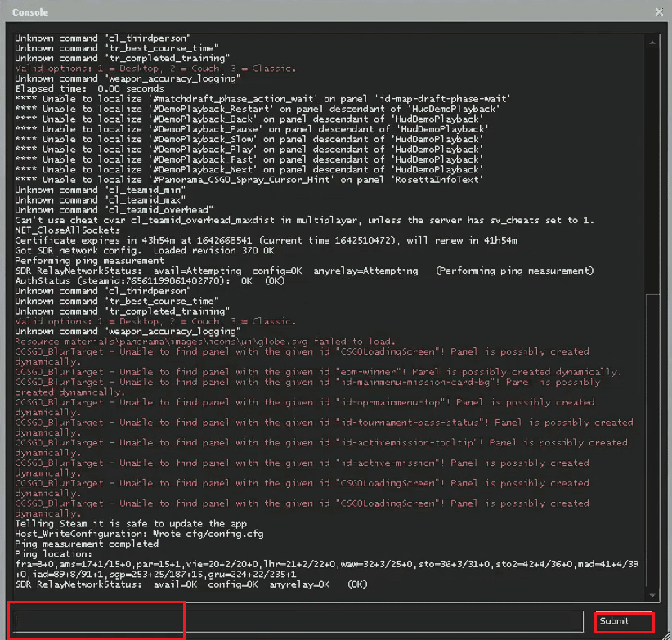Click the console command input field

[298, 621]
